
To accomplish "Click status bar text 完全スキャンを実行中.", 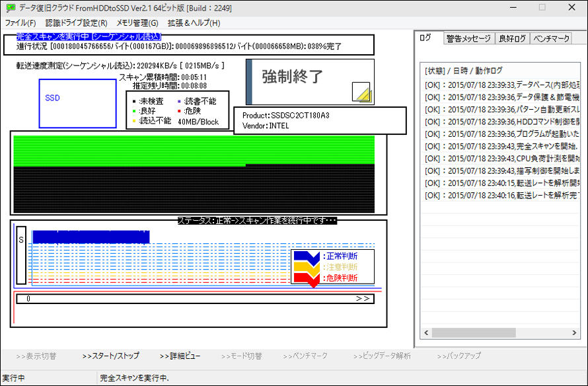I will [x=135, y=378].
